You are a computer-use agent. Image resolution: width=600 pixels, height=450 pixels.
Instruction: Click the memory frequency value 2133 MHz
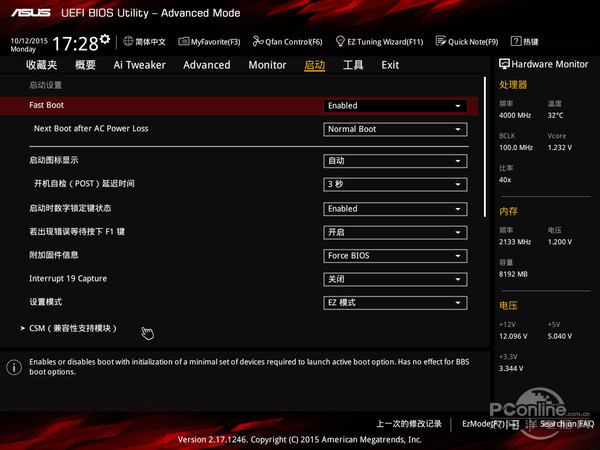pos(515,242)
